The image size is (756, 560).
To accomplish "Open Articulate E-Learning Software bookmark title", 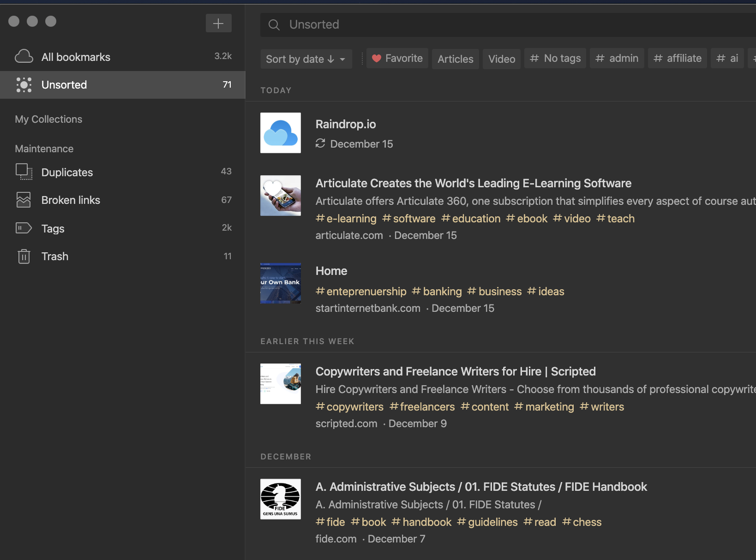I will [474, 183].
